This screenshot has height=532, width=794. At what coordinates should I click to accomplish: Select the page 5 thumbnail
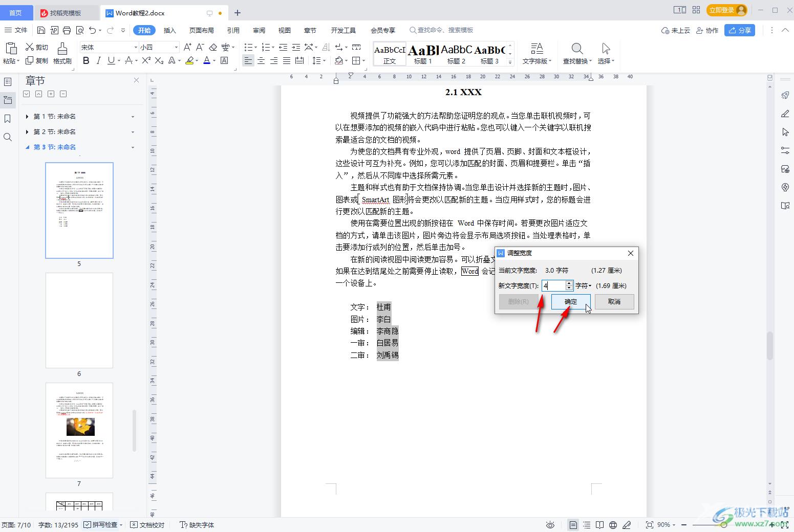(79, 210)
